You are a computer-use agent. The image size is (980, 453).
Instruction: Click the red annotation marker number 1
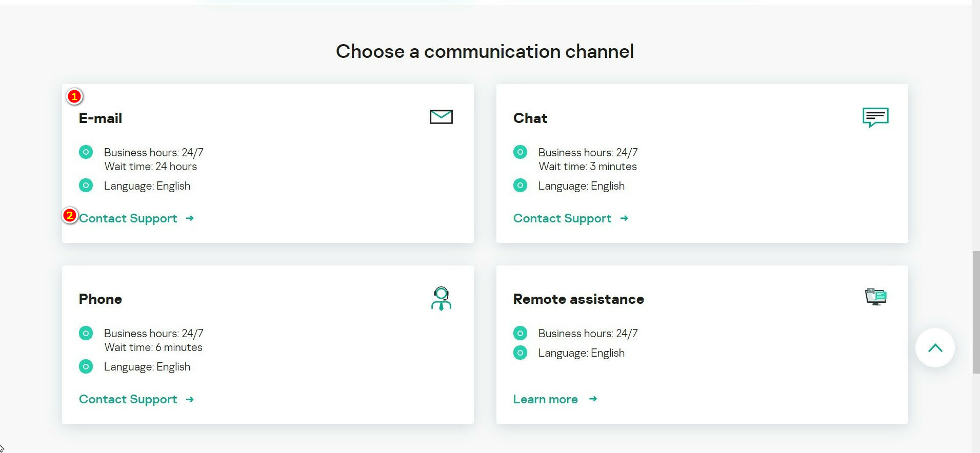[x=74, y=96]
